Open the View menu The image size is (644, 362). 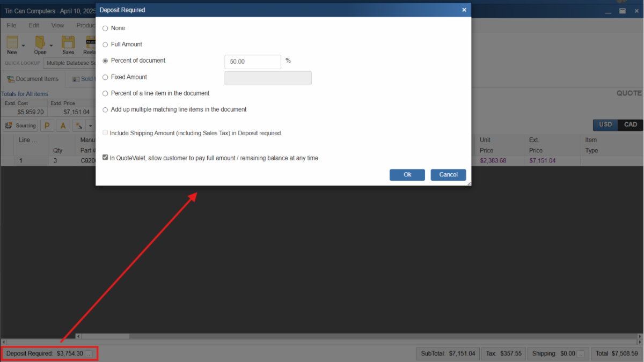pos(57,25)
